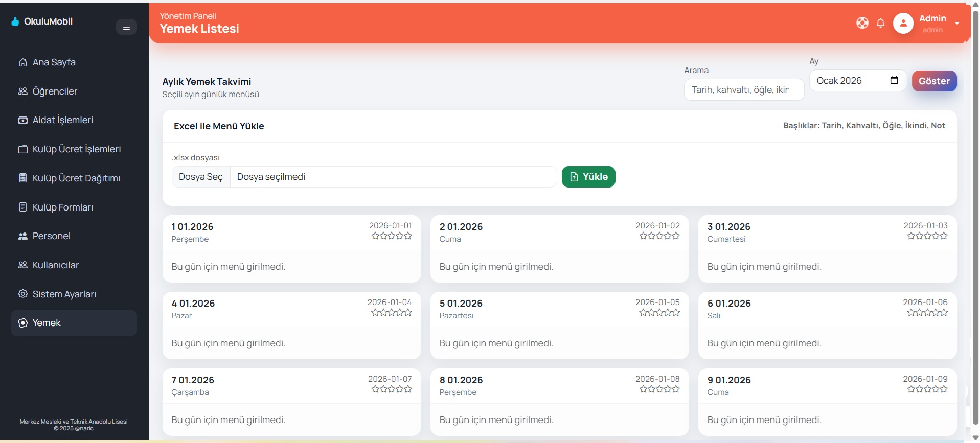Rate the 1 01.2026 menu with stars

[x=391, y=236]
